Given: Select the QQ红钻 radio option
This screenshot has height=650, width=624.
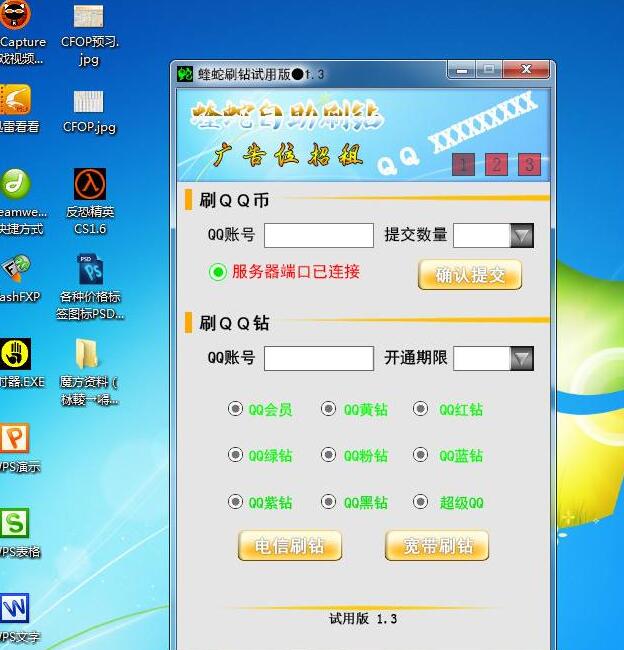Looking at the screenshot, I should coord(420,409).
